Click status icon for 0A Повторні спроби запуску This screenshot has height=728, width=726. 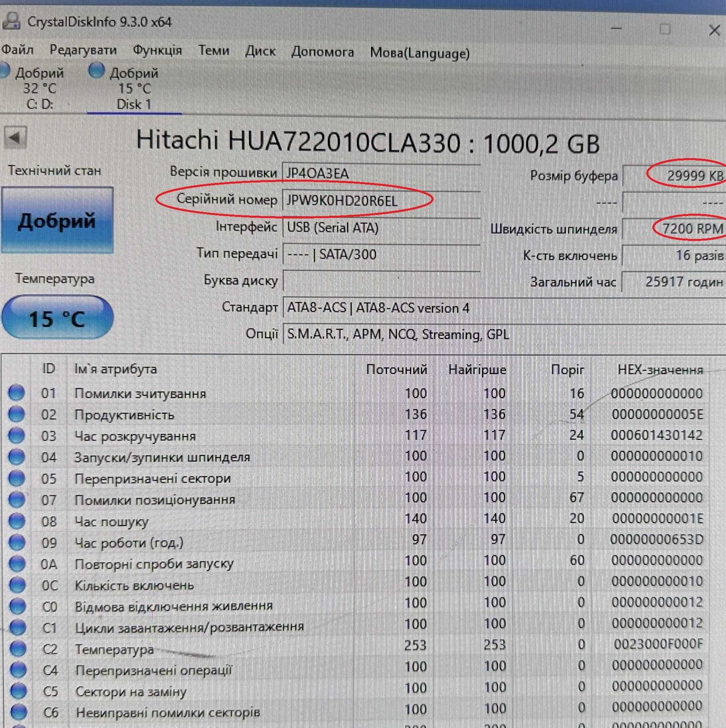click(17, 564)
